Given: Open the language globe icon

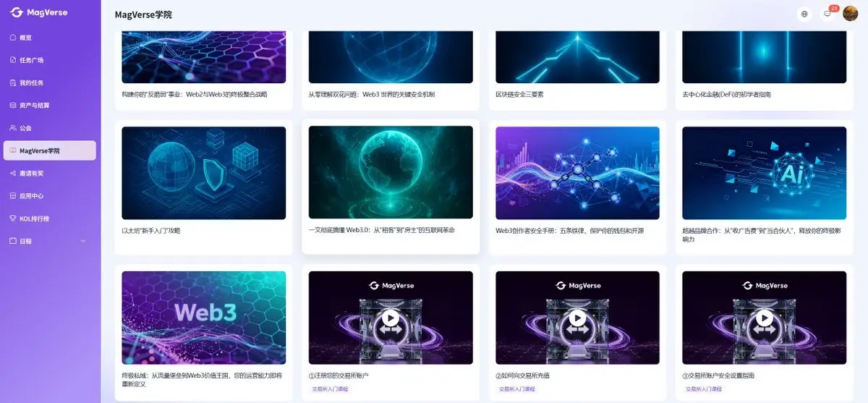Looking at the screenshot, I should (804, 14).
